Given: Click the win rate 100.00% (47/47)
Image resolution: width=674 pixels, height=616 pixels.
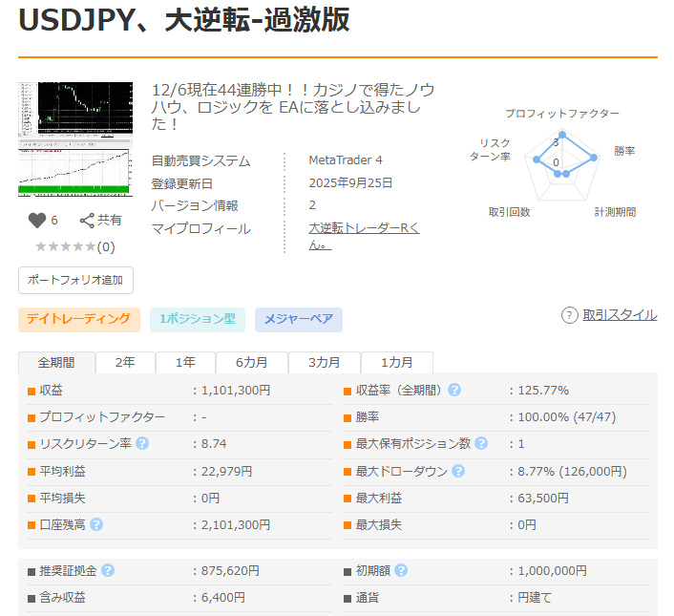Looking at the screenshot, I should [x=566, y=417].
